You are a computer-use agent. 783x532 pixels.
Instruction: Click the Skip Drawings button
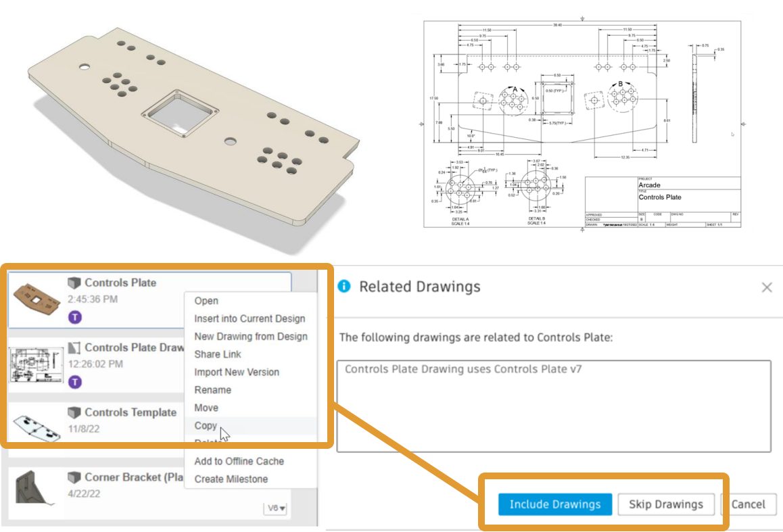[665, 504]
